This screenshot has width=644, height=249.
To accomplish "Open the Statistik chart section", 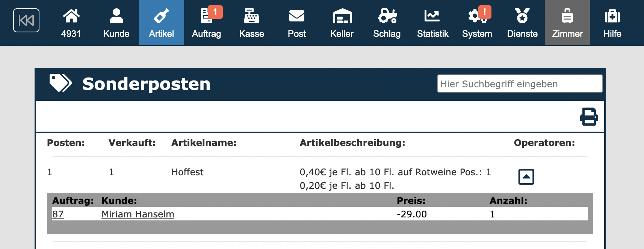I will (432, 23).
